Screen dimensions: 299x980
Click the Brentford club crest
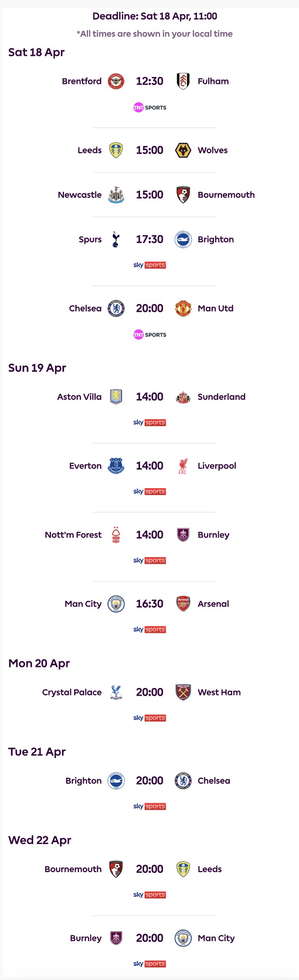click(x=116, y=81)
